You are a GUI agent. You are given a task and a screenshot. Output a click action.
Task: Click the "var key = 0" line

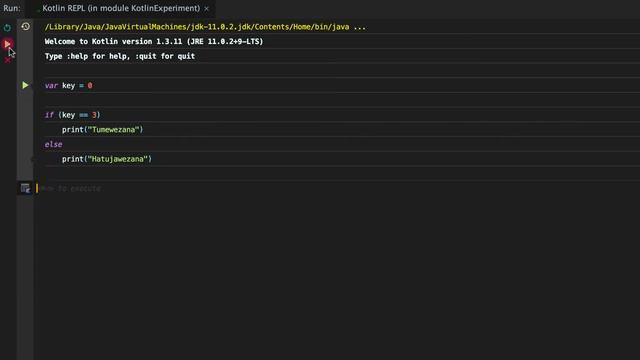69,86
